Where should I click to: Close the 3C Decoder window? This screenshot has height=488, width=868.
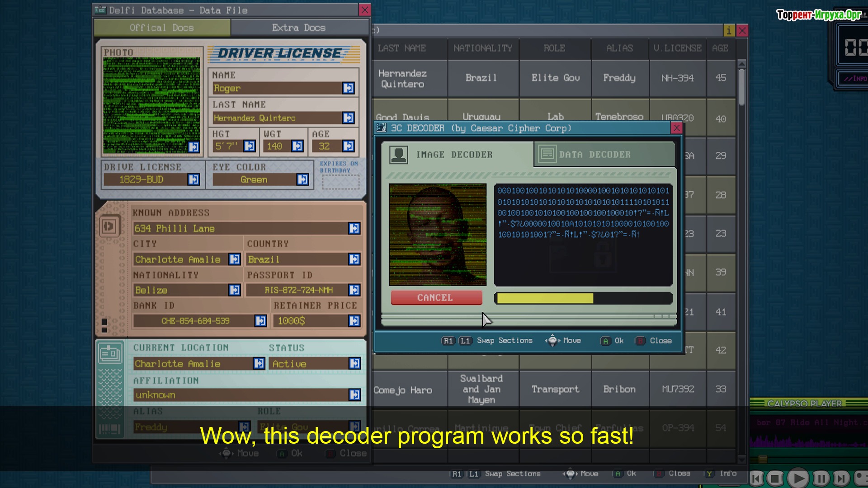tap(676, 128)
